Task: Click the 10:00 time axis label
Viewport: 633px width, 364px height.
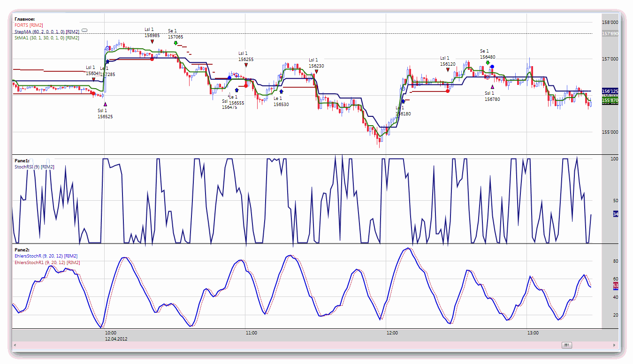Action: click(x=111, y=333)
